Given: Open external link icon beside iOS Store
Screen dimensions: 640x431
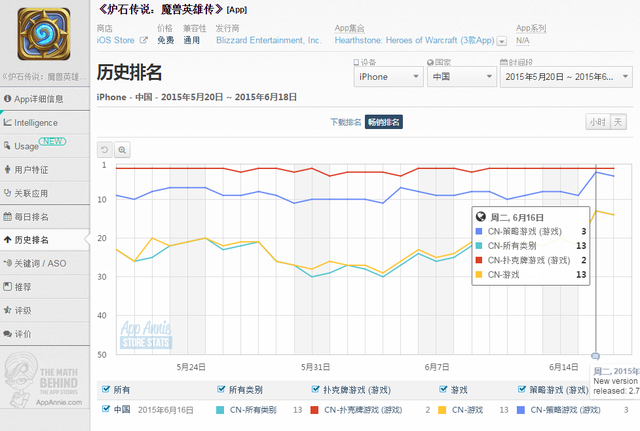Looking at the screenshot, I should pos(143,41).
